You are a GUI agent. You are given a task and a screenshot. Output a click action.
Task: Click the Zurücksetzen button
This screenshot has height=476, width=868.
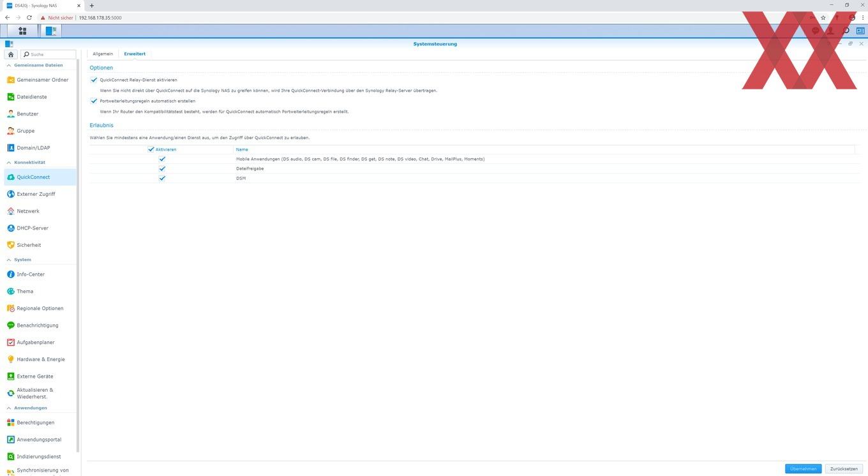point(844,468)
